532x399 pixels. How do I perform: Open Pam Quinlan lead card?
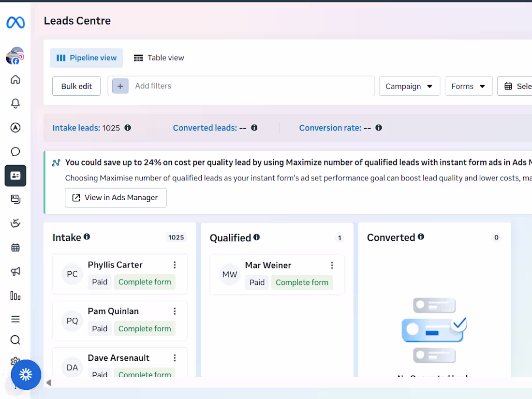pos(120,321)
